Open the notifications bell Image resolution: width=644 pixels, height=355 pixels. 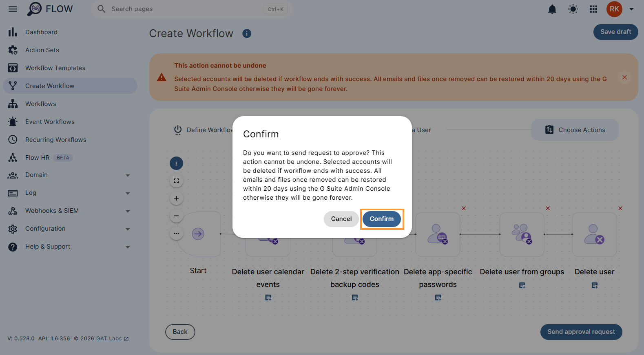[x=552, y=9]
